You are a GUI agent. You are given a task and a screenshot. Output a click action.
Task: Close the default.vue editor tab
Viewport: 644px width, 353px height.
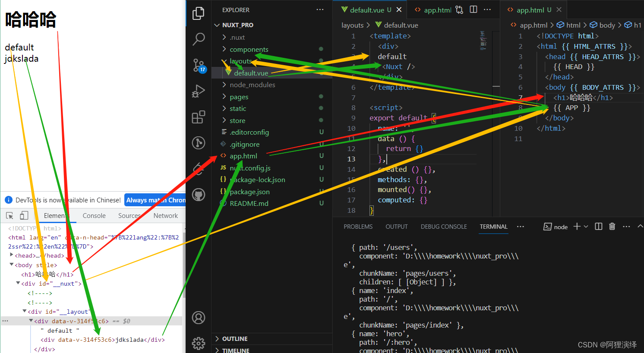pyautogui.click(x=399, y=9)
